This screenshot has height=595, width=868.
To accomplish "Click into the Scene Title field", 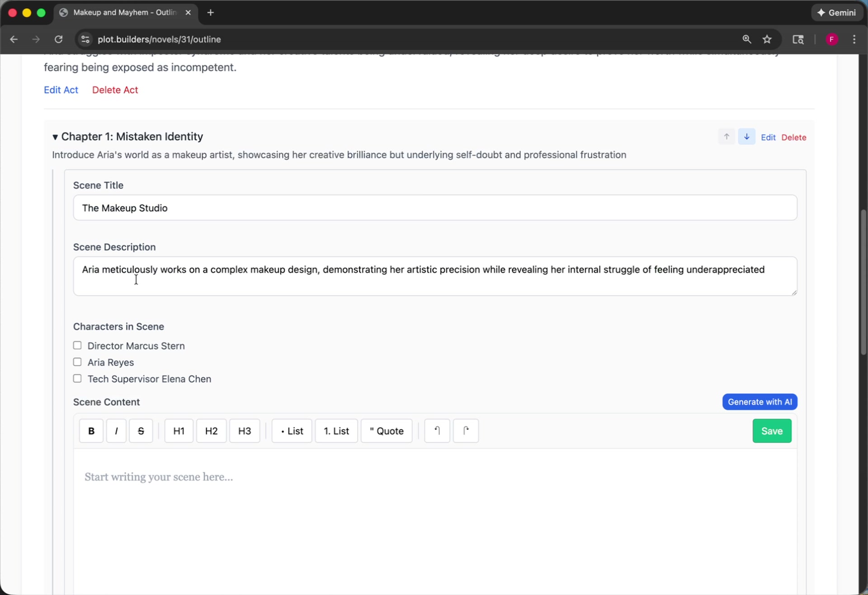I will click(x=434, y=208).
